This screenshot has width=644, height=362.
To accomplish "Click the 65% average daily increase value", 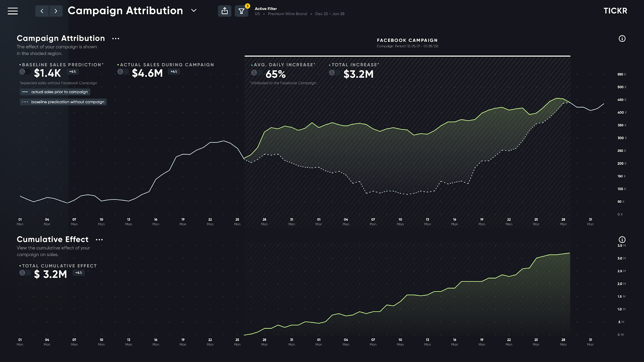I will click(276, 74).
